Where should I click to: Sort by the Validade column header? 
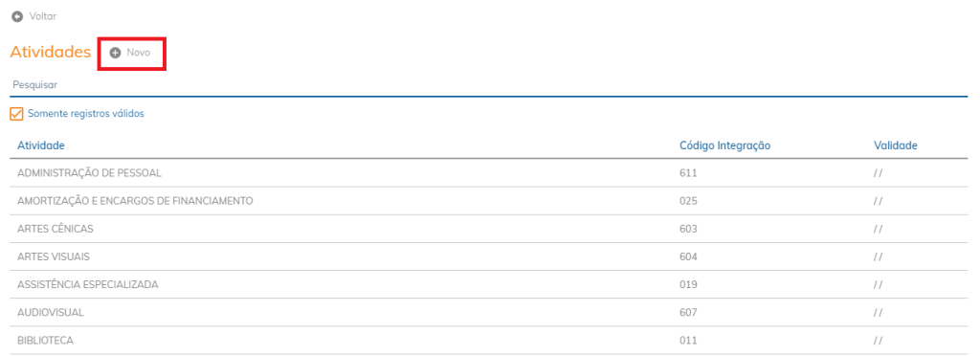(x=896, y=145)
